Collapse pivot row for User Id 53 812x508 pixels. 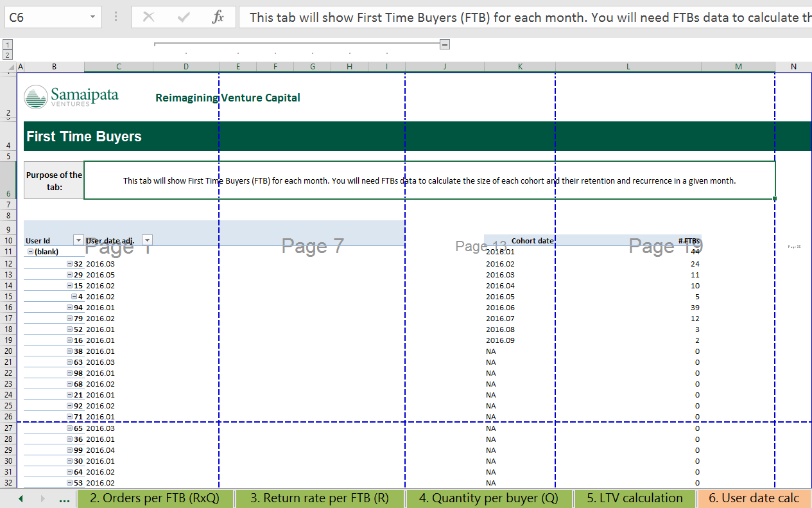(x=70, y=483)
